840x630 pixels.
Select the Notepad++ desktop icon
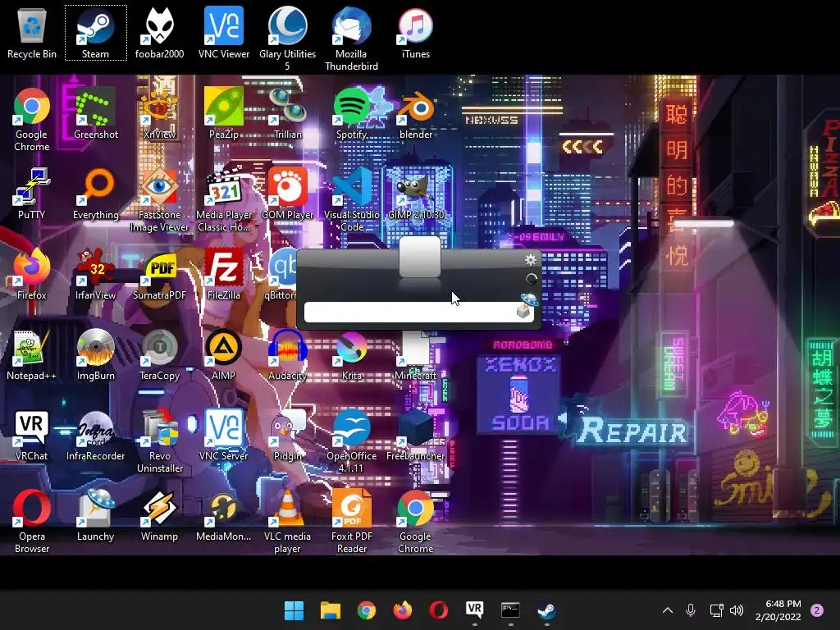[x=32, y=354]
